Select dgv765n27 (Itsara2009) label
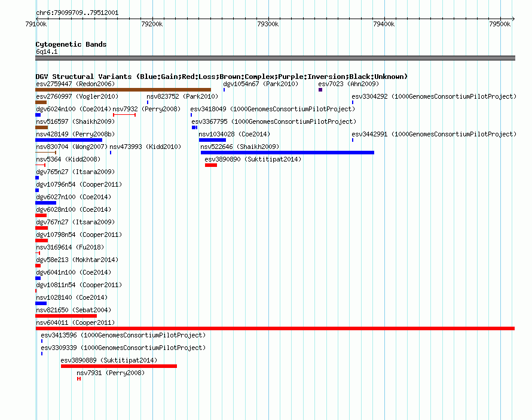The image size is (532, 420). 75,172
